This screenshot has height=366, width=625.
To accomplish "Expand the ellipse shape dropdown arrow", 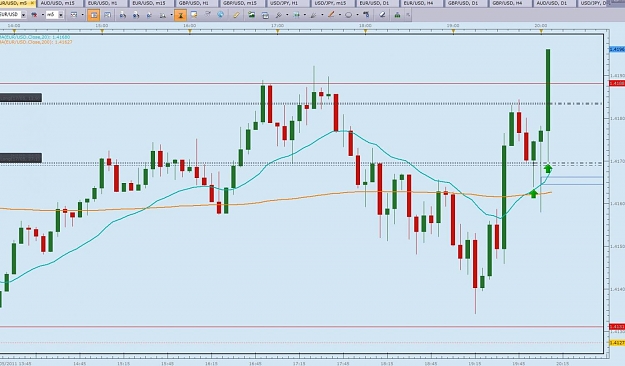I will coord(357,15).
